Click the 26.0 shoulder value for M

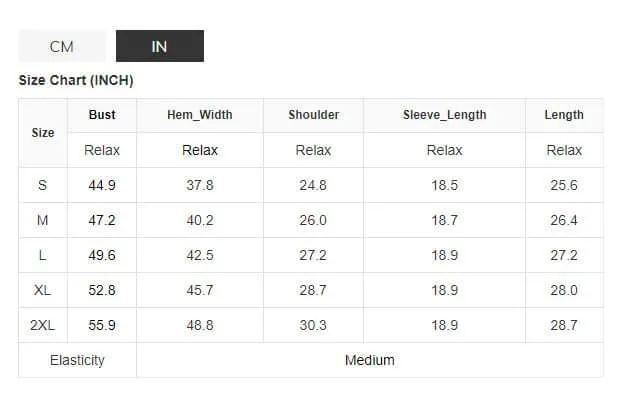click(313, 220)
